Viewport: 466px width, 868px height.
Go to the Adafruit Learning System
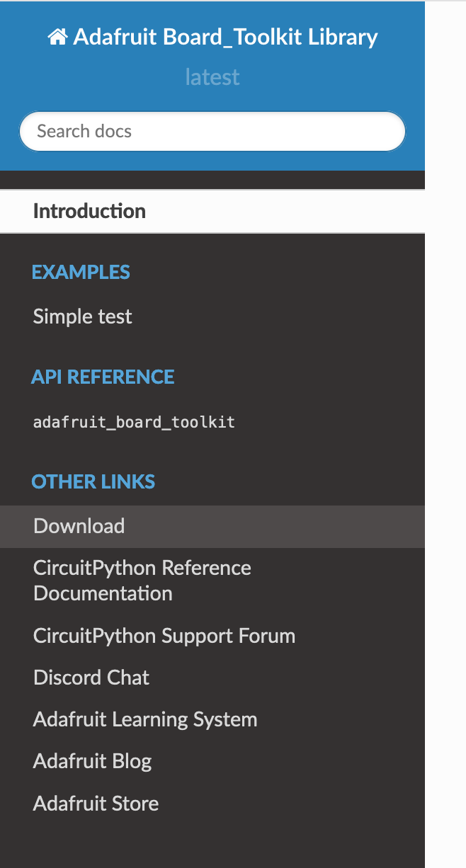[x=144, y=719]
